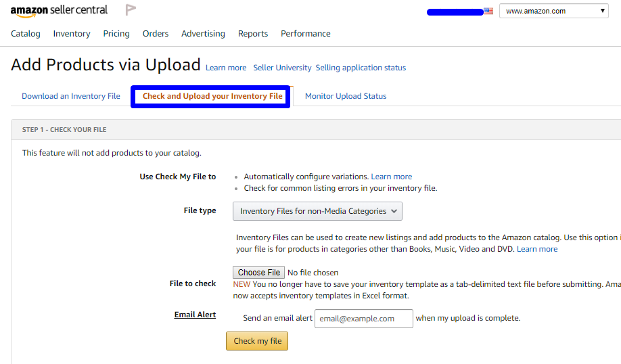621x364 pixels.
Task: Click 'when my upload is complete.' text
Action: click(x=468, y=318)
